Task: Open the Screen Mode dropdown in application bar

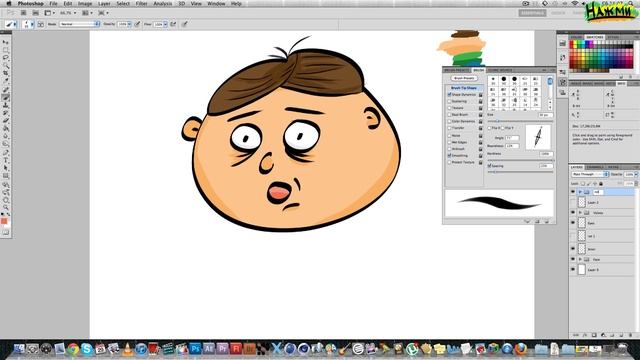Action: coord(103,13)
